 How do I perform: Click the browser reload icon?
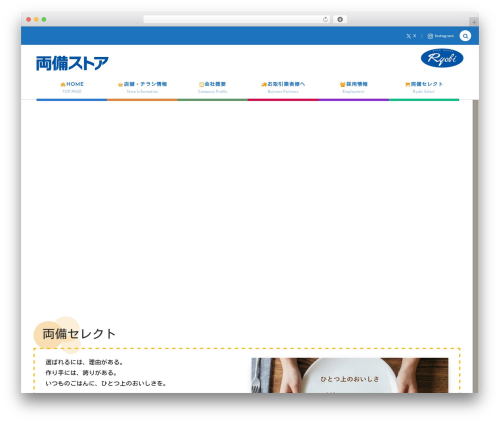point(325,20)
